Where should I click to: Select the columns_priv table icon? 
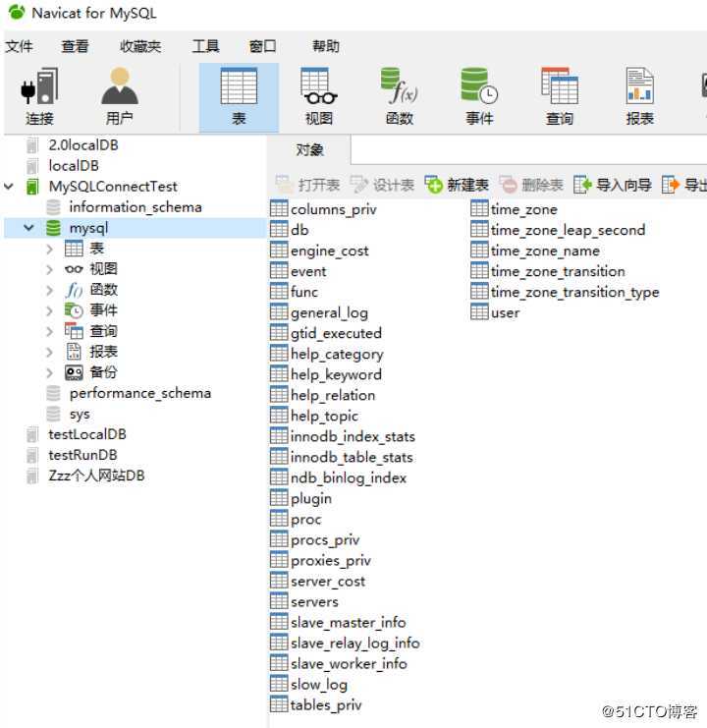(x=279, y=208)
